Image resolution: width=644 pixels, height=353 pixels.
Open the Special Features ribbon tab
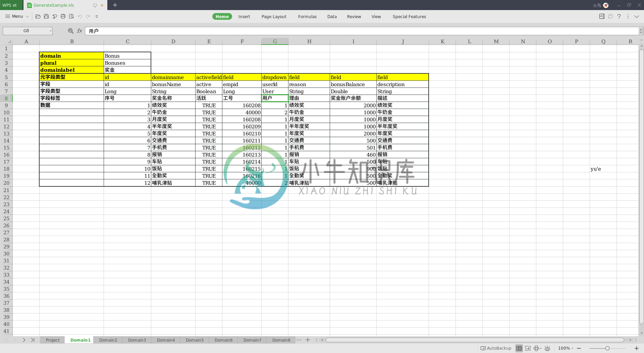[x=409, y=16]
